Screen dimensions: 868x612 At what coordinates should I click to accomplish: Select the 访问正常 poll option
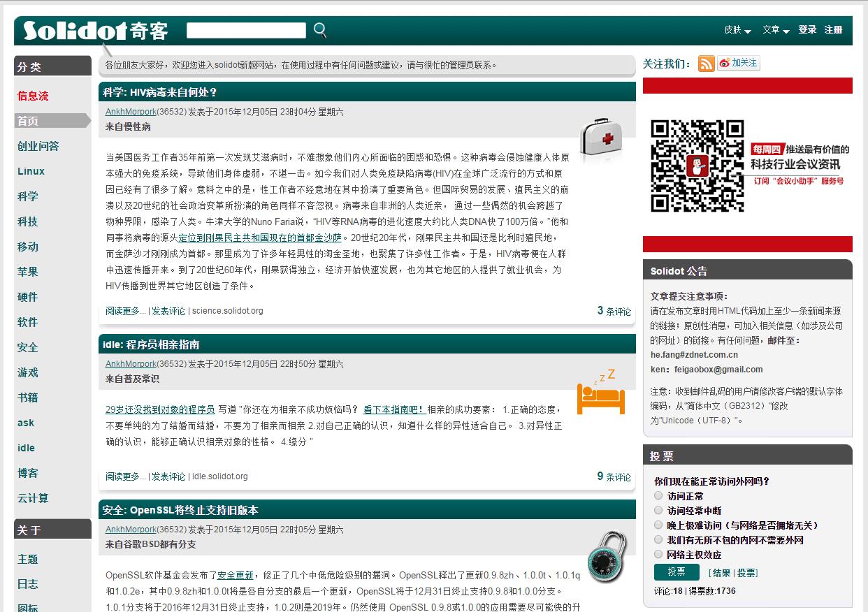point(658,495)
